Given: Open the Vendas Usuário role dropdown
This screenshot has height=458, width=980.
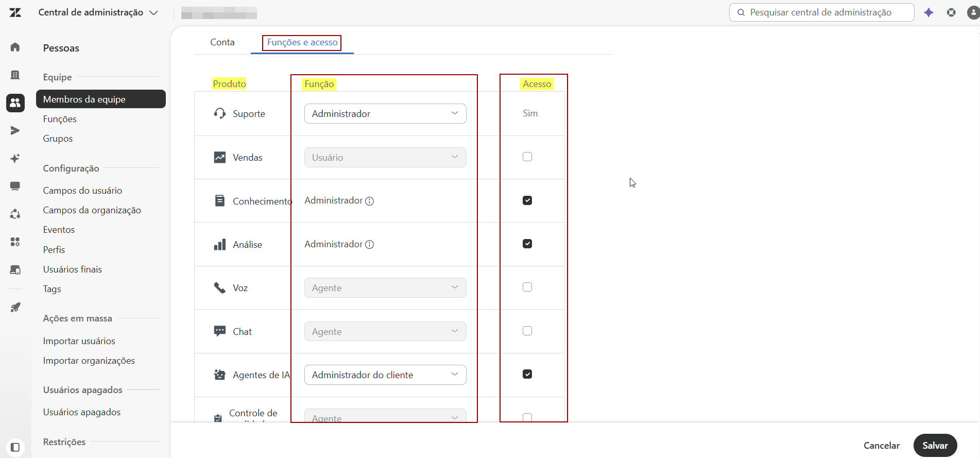Looking at the screenshot, I should (385, 157).
